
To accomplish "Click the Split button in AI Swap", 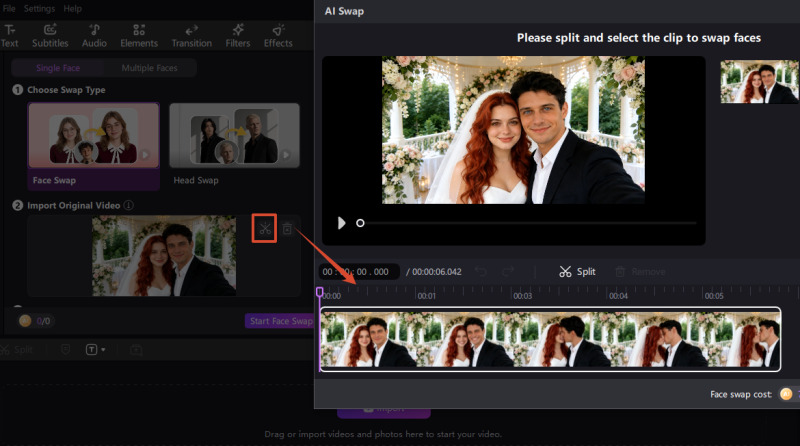I will tap(577, 271).
